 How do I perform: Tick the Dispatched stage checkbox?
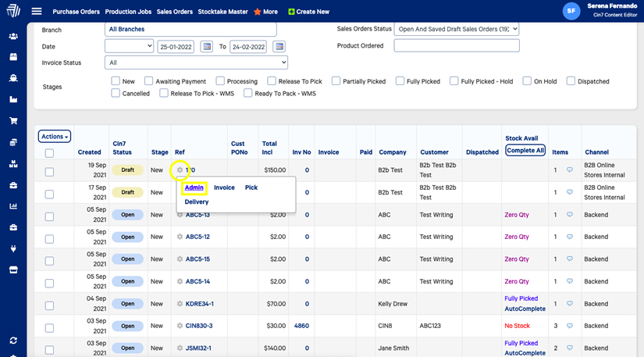coord(571,81)
